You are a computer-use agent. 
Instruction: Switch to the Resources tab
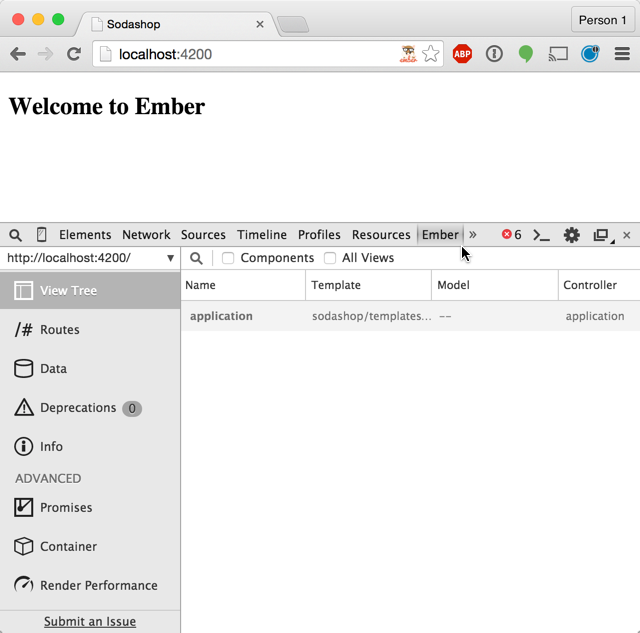click(x=381, y=235)
